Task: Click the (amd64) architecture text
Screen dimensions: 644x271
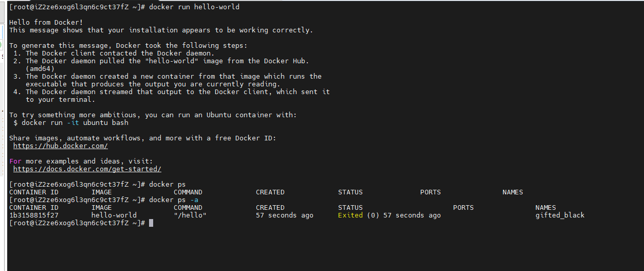Action: pos(40,69)
